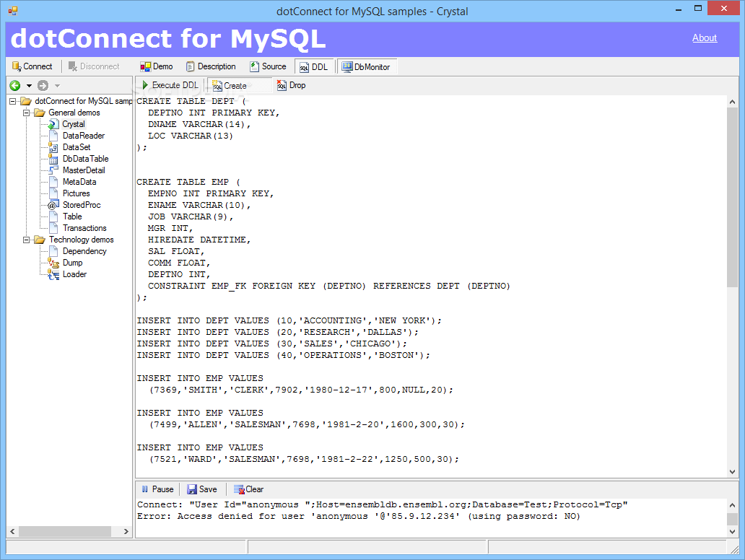Switch to the Source tab

tap(268, 66)
